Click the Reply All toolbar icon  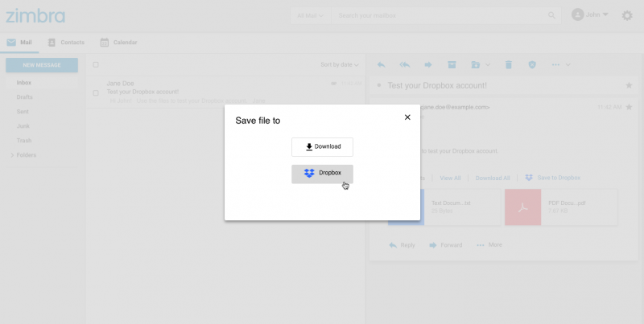click(x=405, y=65)
